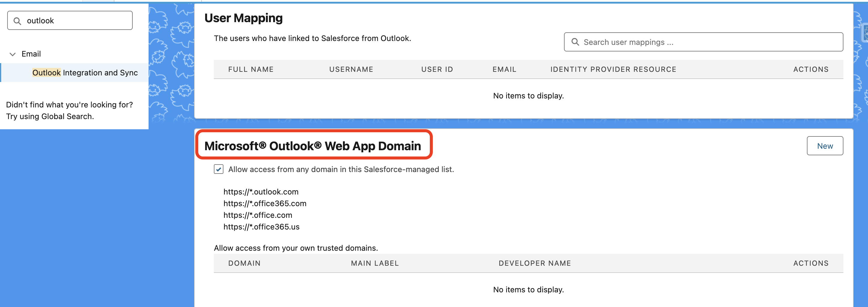868x307 pixels.
Task: Click into the Quick Find box containing outlook
Action: tap(78, 21)
